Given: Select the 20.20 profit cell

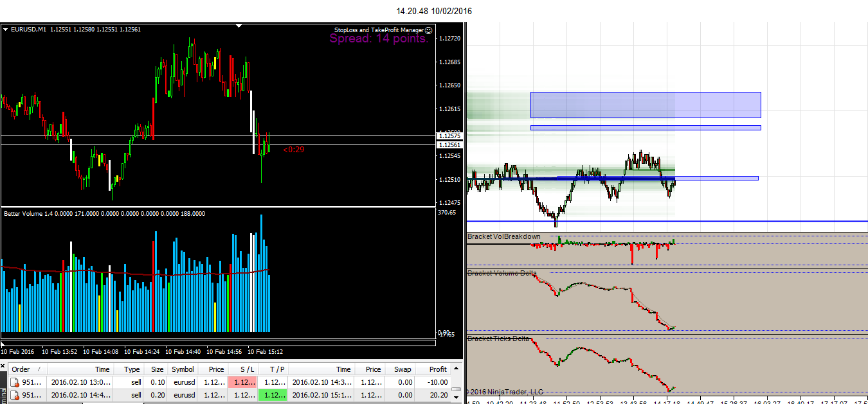Looking at the screenshot, I should click(432, 396).
